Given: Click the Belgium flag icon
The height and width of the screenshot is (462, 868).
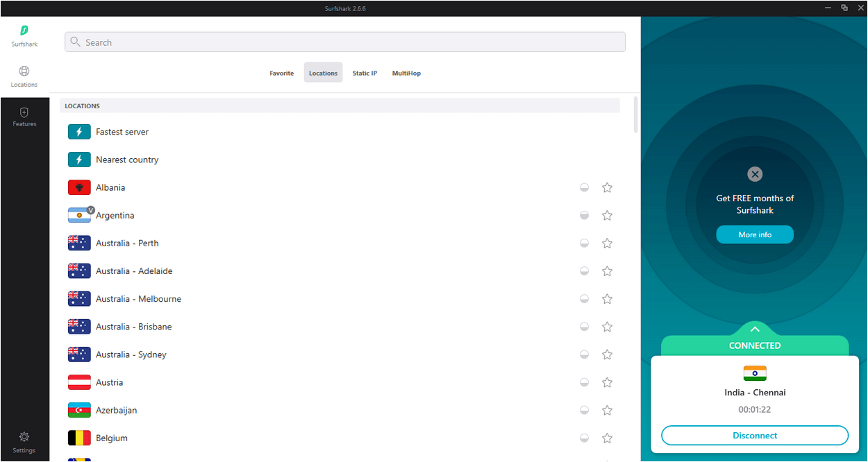Looking at the screenshot, I should (x=79, y=438).
